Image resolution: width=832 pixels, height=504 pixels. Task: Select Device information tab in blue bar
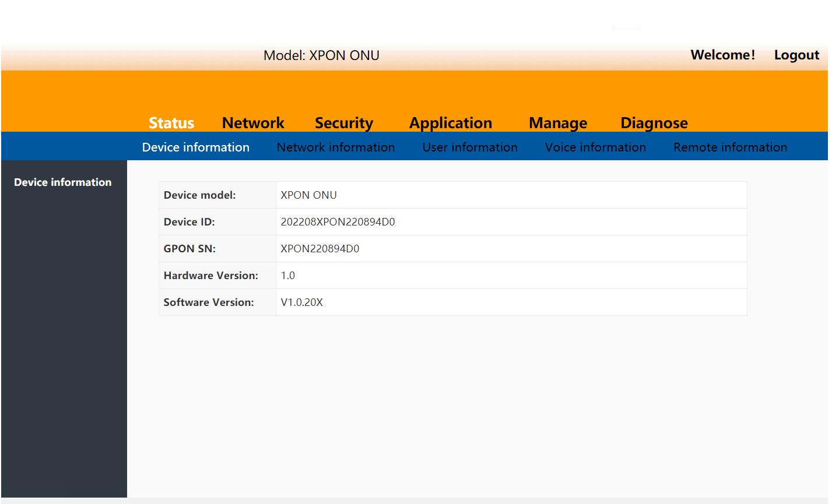[195, 147]
